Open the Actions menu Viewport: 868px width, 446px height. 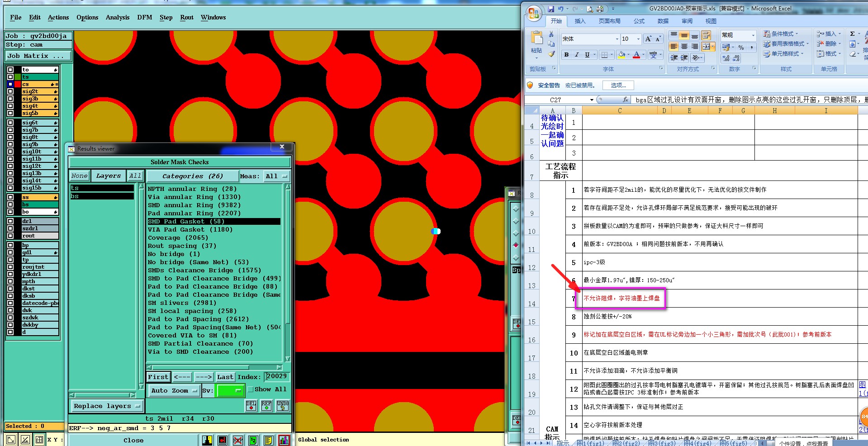[58, 17]
